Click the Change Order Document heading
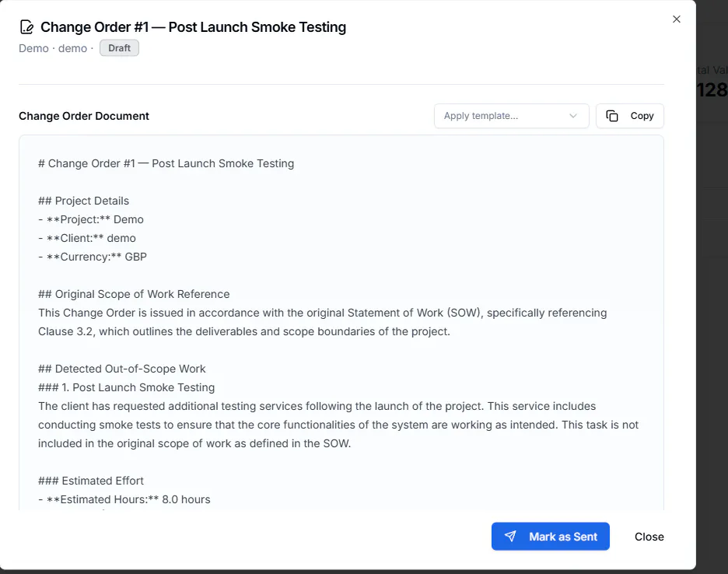The height and width of the screenshot is (574, 728). 83,116
